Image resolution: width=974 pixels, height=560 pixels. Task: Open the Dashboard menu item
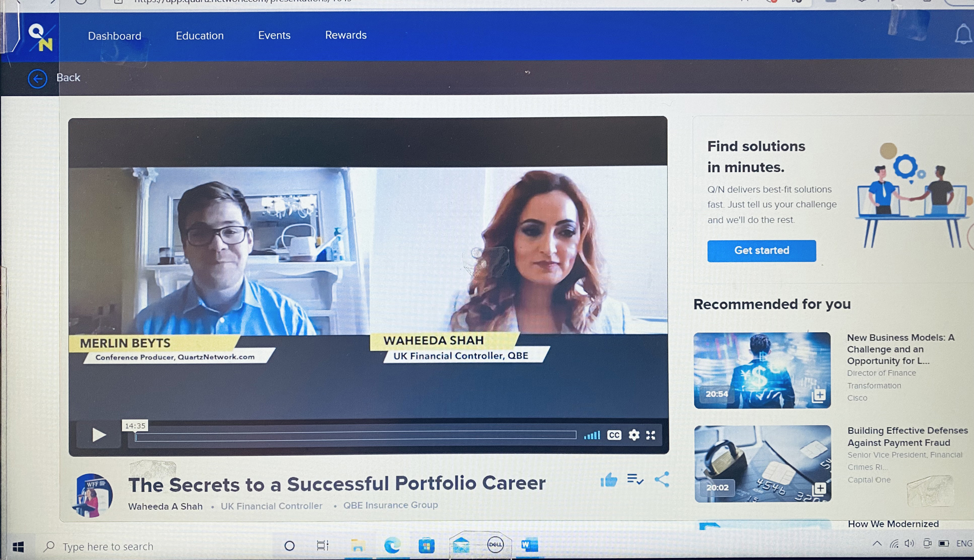tap(114, 36)
